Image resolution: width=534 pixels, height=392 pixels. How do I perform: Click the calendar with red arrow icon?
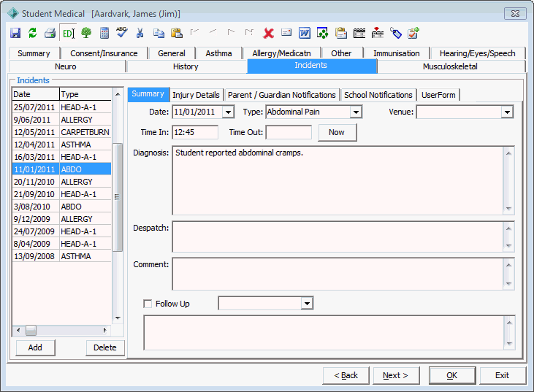378,33
